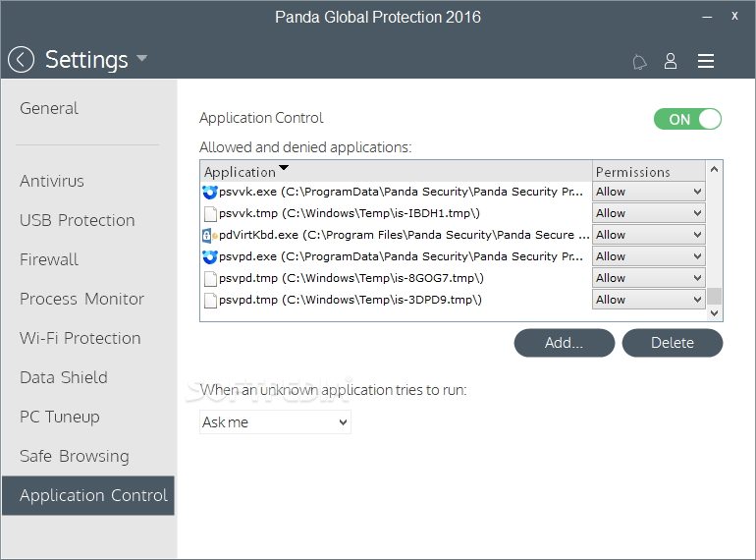Click the Add... button
Image resolution: width=756 pixels, height=560 pixels.
coord(565,343)
